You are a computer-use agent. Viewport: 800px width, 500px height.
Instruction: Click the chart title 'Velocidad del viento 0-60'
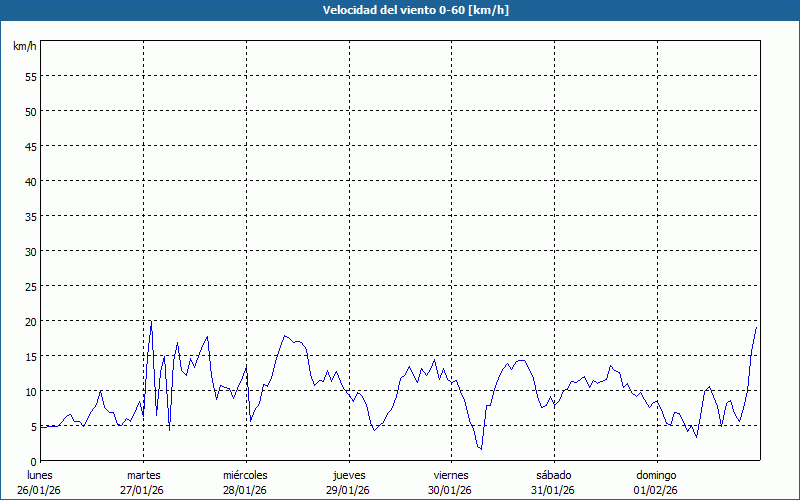pyautogui.click(x=399, y=10)
